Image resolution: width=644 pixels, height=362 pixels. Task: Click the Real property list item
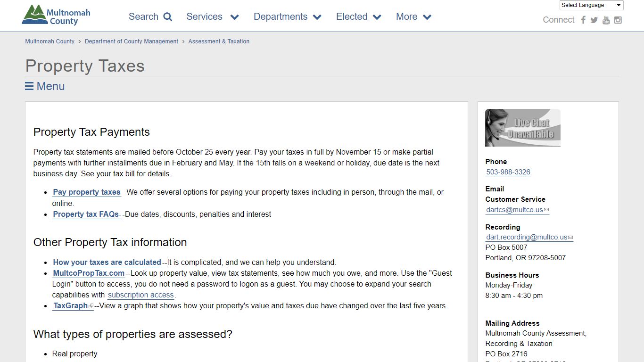pos(75,354)
